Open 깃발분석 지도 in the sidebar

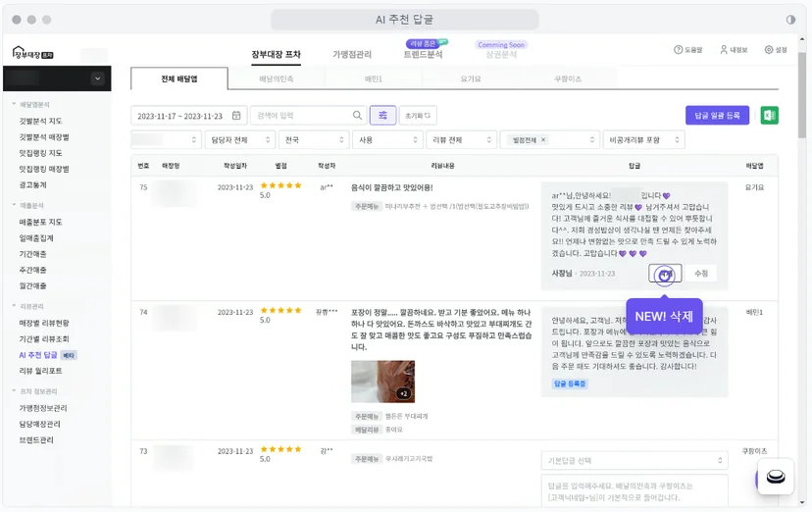[40, 121]
